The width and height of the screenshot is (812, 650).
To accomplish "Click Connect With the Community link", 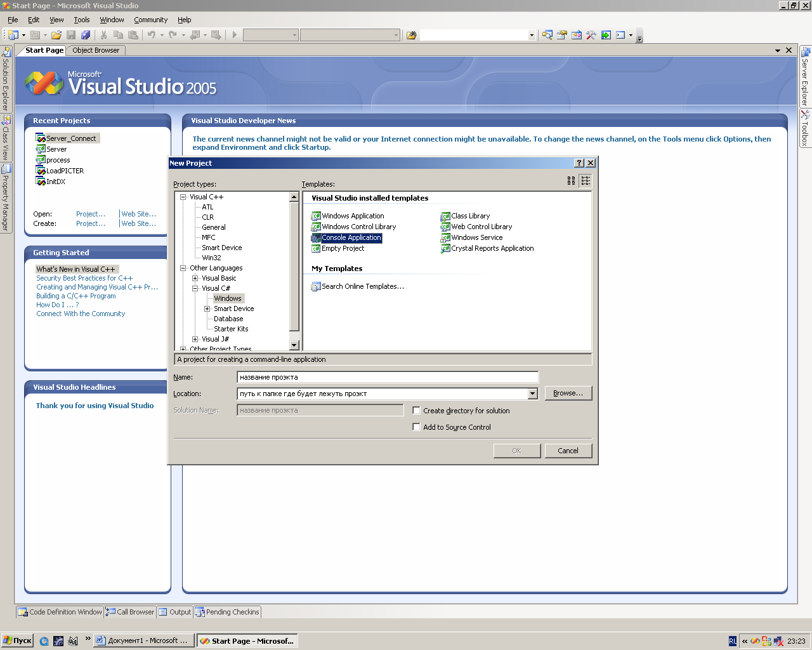I will tap(81, 314).
